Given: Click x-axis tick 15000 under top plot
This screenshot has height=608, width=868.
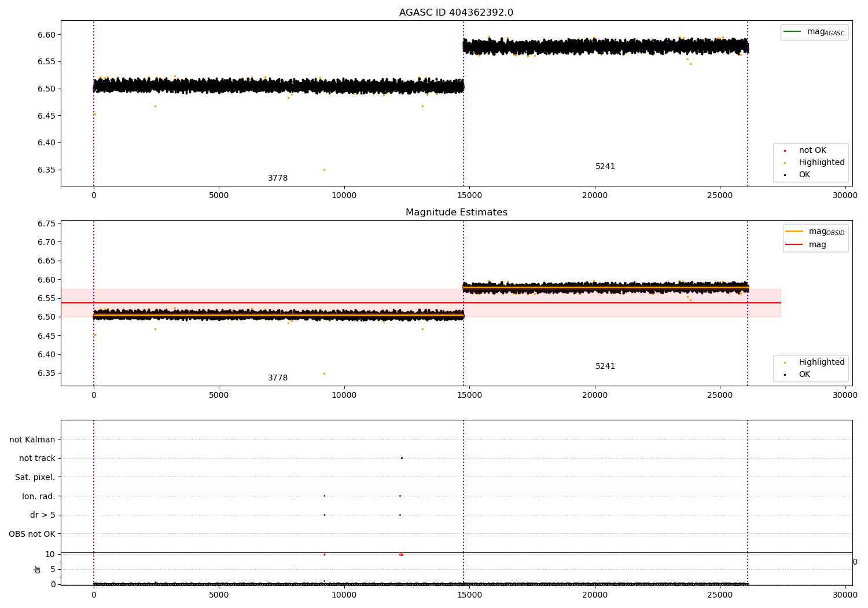Looking at the screenshot, I should 469,196.
